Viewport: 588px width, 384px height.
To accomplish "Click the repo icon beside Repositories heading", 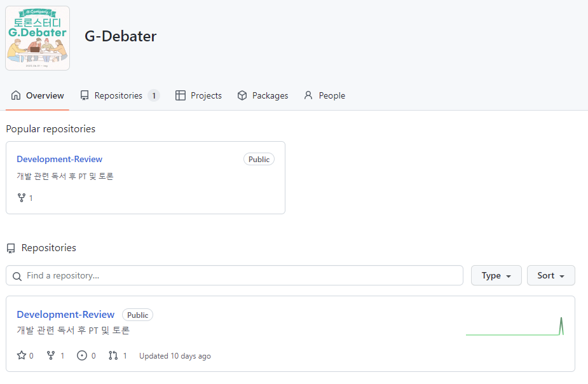I will point(11,248).
